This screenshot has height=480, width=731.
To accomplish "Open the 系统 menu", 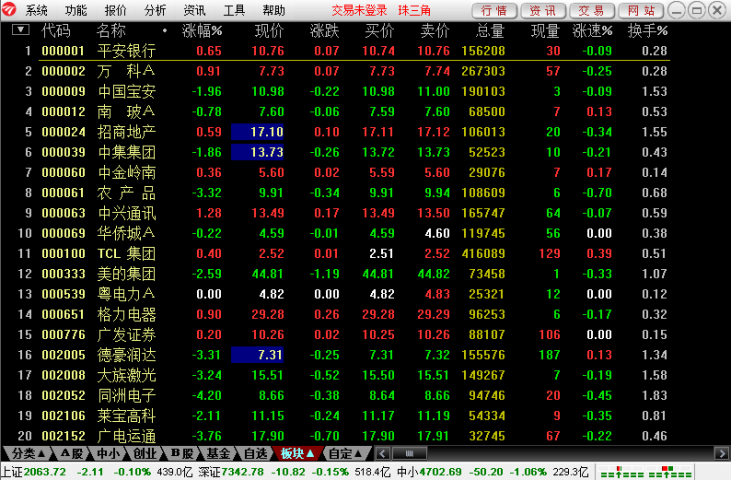I will [x=37, y=10].
